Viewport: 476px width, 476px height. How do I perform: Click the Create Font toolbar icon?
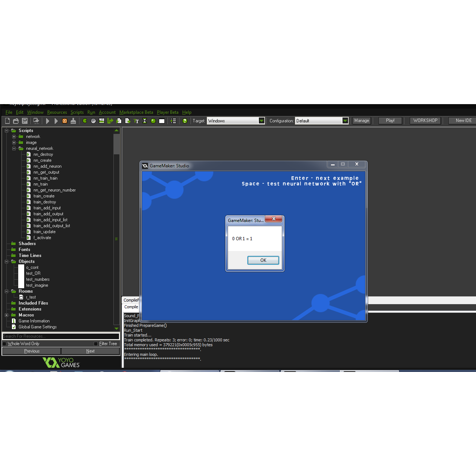click(136, 121)
